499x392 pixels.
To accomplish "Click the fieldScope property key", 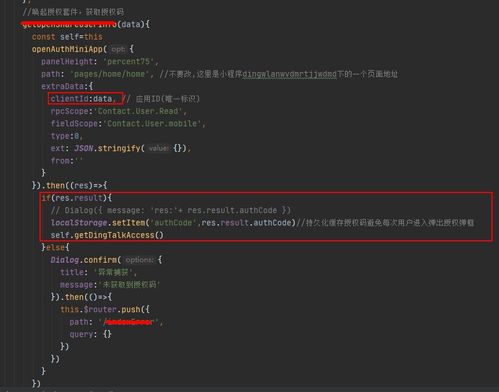I will [74, 123].
